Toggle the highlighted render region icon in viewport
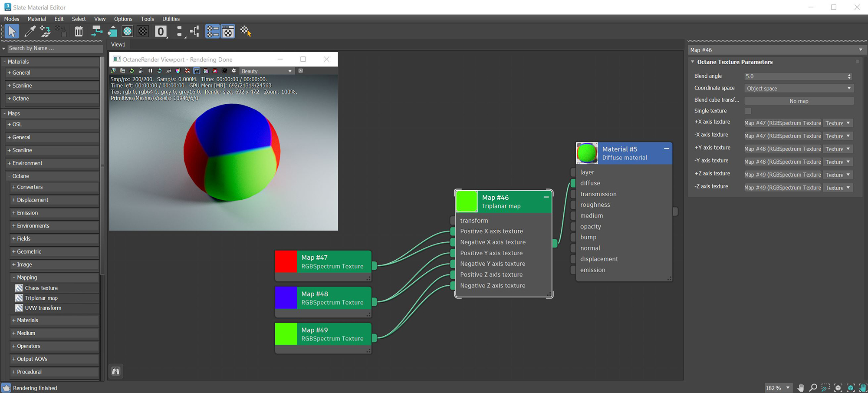The width and height of the screenshot is (868, 393). click(x=197, y=71)
